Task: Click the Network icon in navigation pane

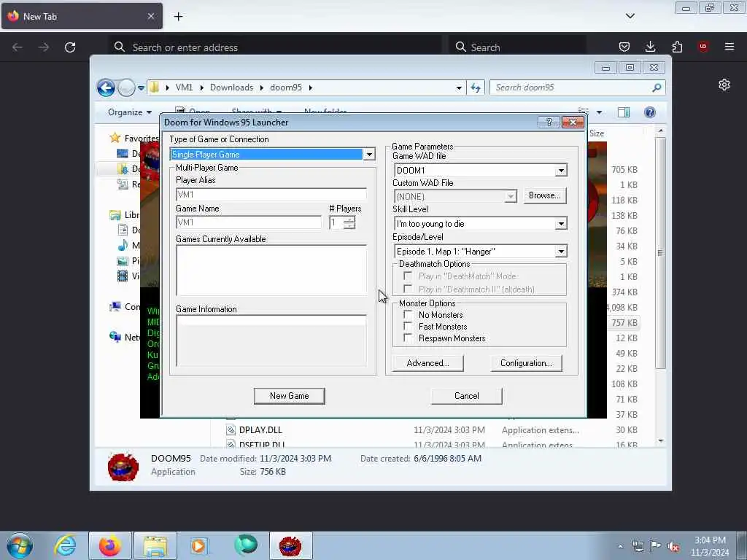Action: click(x=115, y=337)
